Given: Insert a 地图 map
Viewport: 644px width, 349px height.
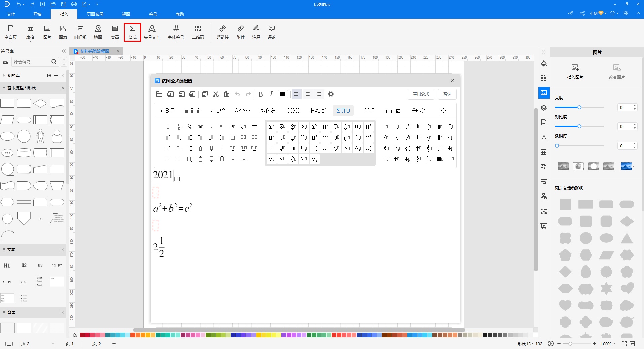Looking at the screenshot, I should tap(98, 32).
